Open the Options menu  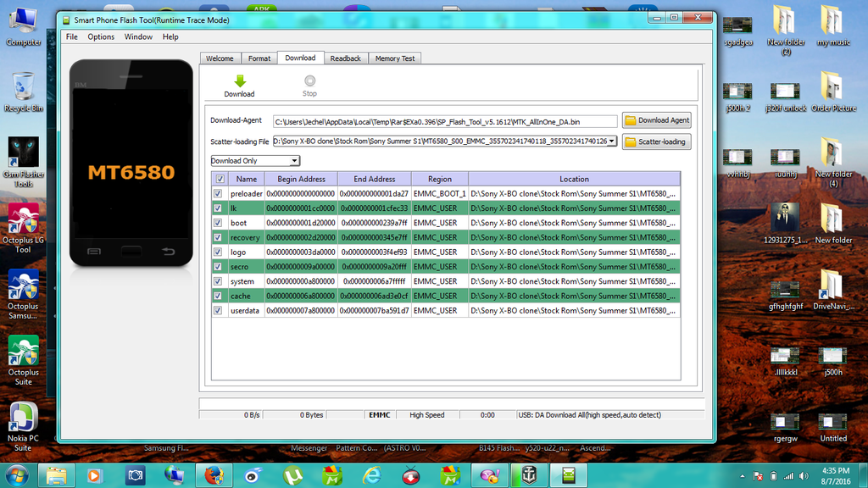click(x=101, y=36)
